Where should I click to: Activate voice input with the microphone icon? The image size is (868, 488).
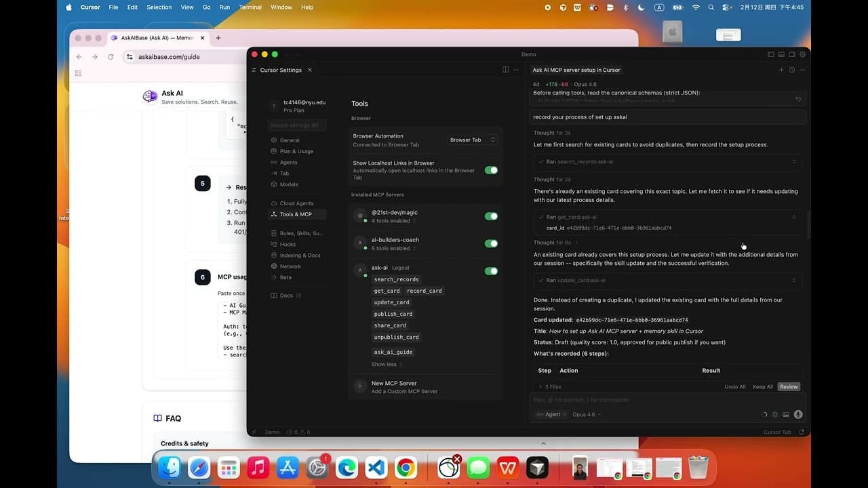coord(798,414)
